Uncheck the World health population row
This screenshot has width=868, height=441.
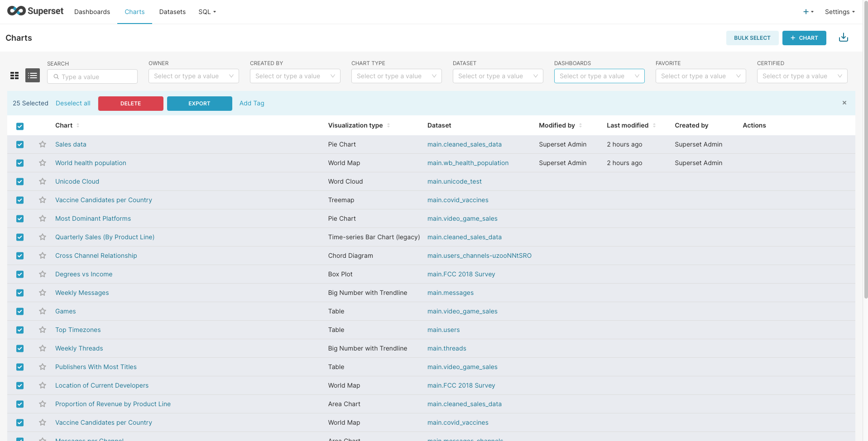tap(20, 163)
